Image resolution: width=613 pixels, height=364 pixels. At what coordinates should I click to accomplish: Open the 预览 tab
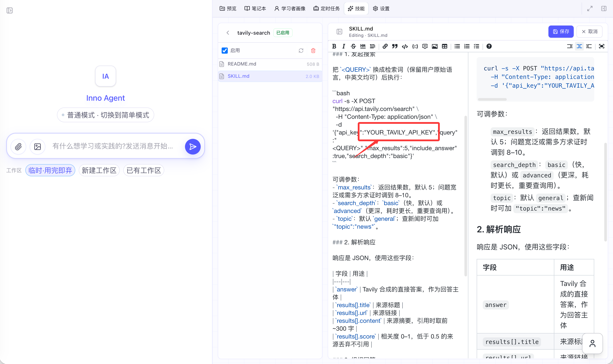(x=228, y=9)
